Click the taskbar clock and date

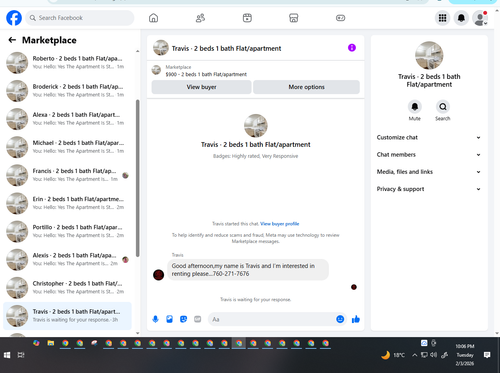click(465, 355)
